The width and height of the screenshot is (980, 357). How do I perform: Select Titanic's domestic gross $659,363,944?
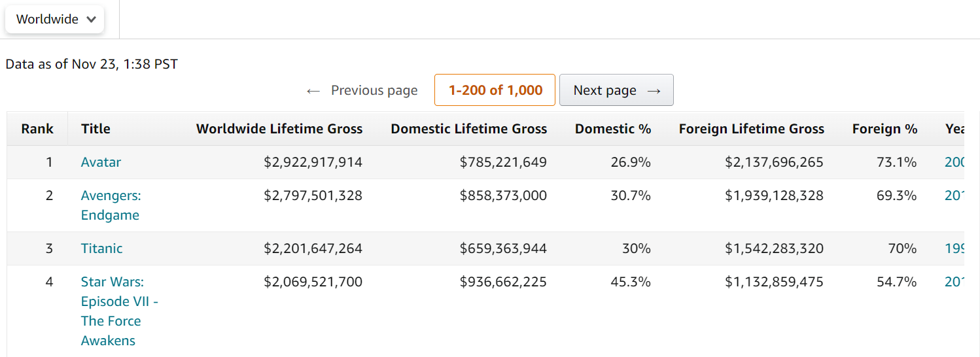pos(503,248)
